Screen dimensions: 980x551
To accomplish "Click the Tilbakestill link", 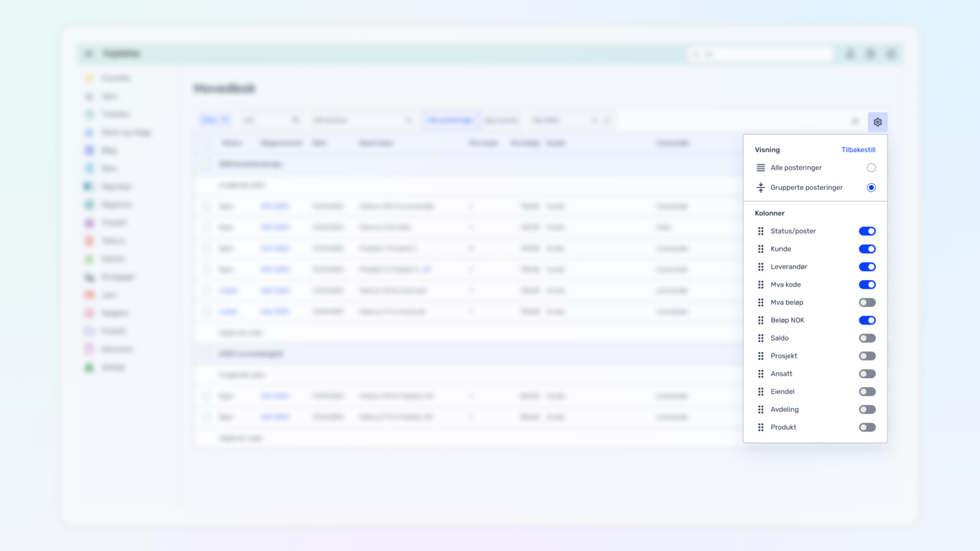I will (858, 150).
